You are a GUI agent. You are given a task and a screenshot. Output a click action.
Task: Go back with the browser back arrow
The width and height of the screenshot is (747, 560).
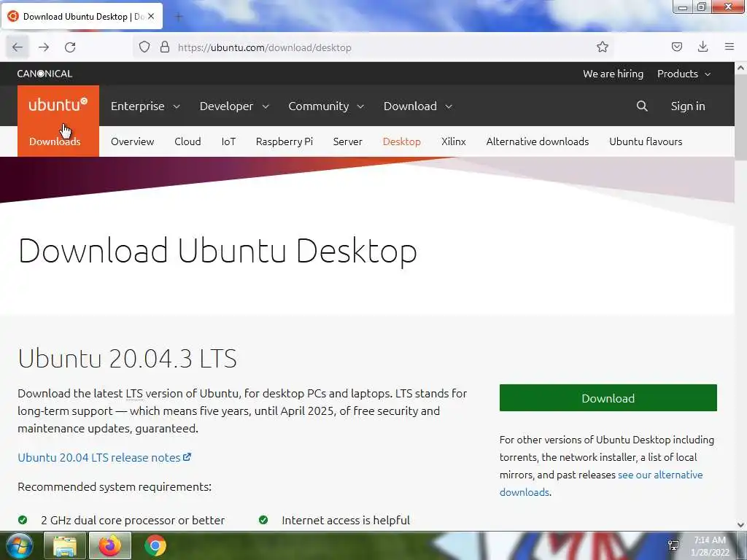(18, 47)
